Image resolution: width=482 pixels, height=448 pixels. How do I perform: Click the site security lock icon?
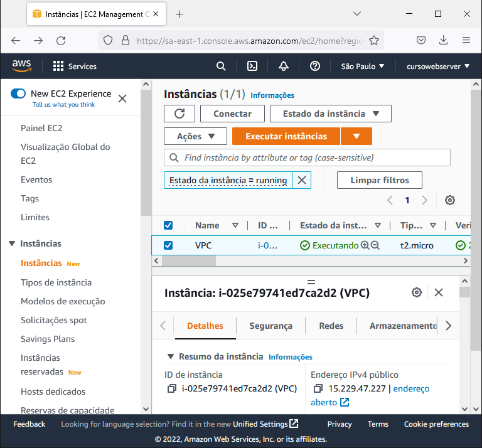tap(126, 40)
